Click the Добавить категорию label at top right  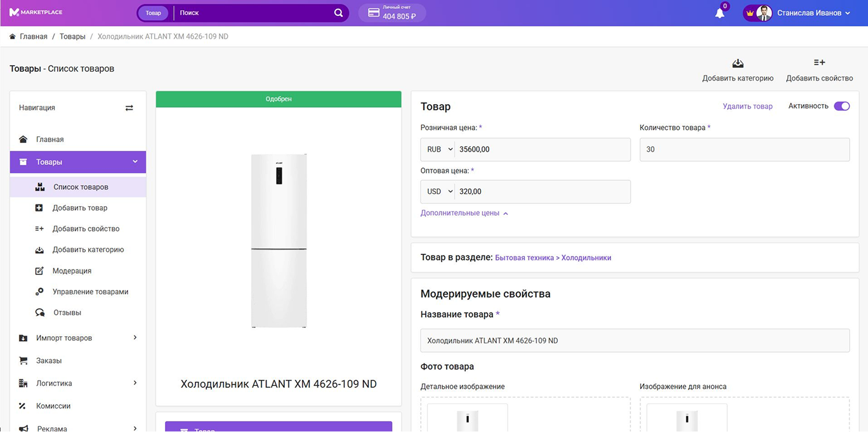tap(738, 79)
